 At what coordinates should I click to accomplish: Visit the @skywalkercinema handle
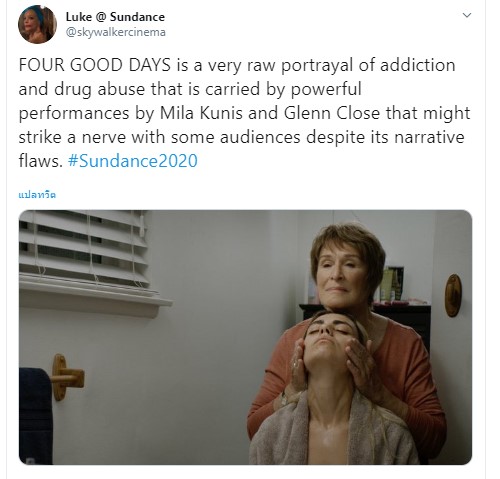(116, 32)
